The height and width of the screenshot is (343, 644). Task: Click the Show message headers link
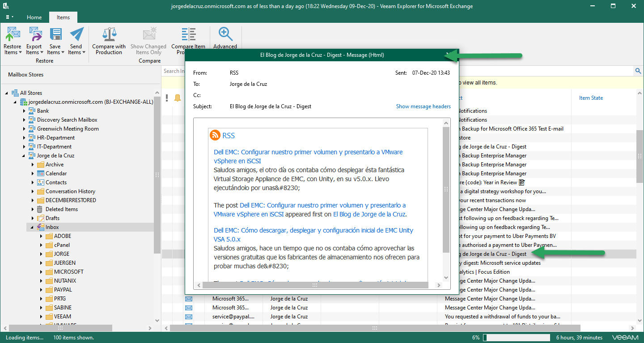pos(423,106)
